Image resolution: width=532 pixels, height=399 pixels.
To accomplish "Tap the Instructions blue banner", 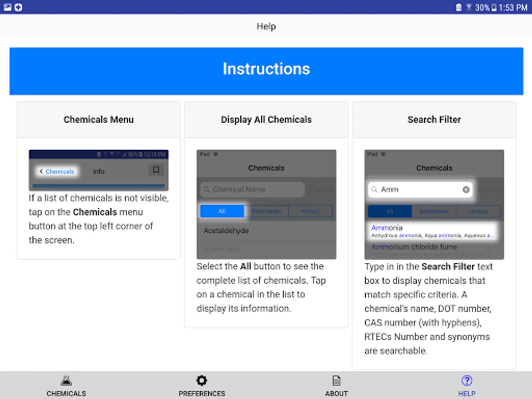I will point(266,71).
